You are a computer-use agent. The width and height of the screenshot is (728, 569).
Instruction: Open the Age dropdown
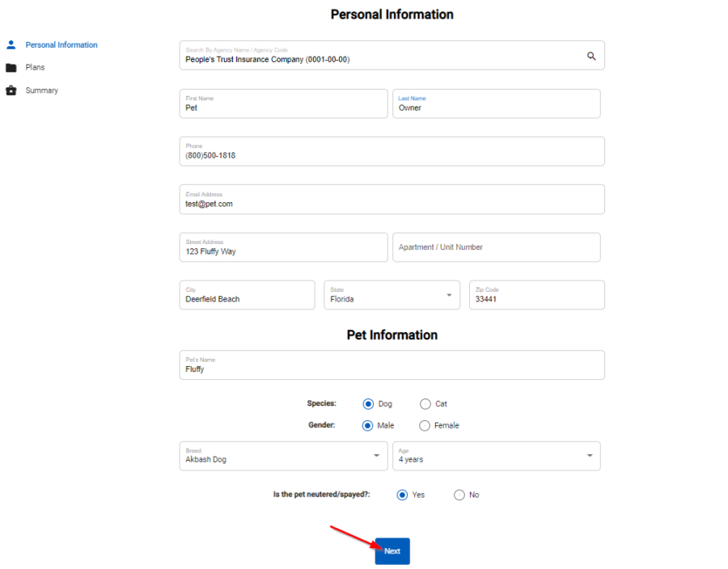(x=590, y=456)
